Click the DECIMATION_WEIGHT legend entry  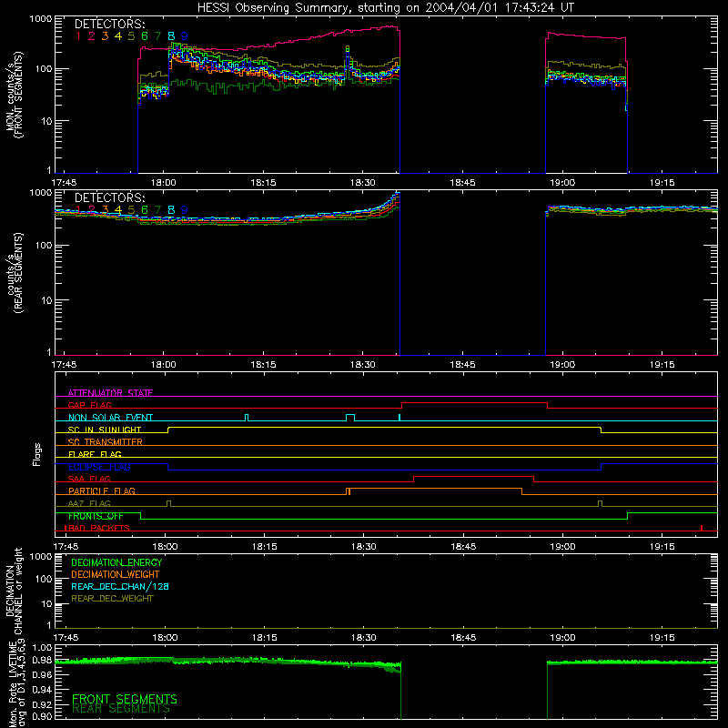tap(116, 574)
